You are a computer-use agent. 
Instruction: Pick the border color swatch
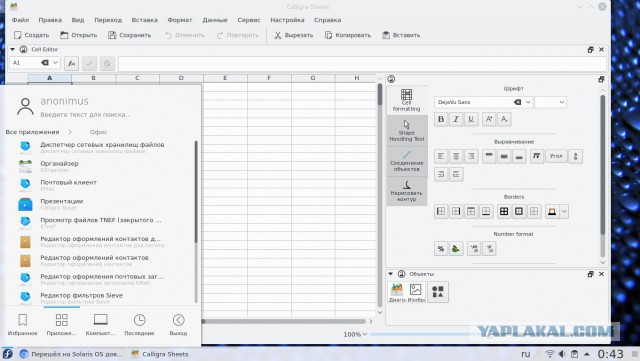pos(552,211)
